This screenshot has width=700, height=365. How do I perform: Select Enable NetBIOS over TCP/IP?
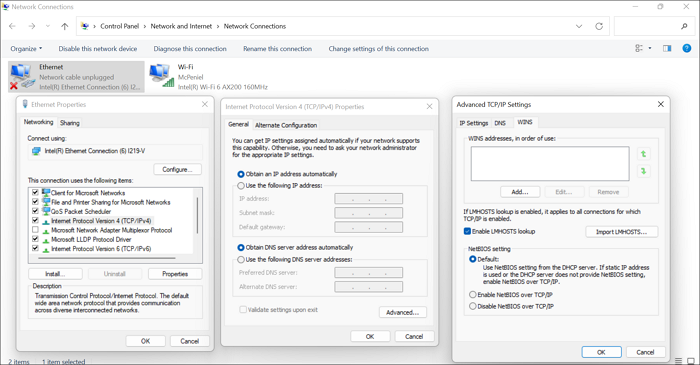point(473,294)
